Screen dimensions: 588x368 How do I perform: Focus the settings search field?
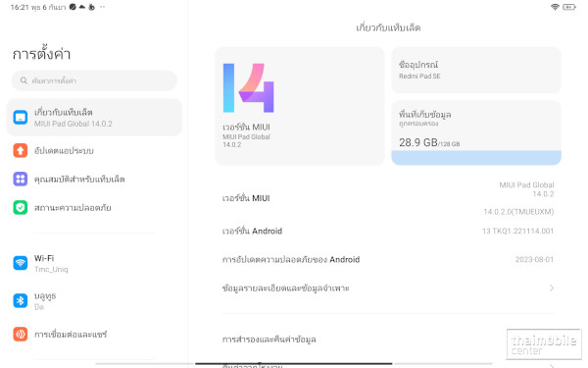coord(94,80)
